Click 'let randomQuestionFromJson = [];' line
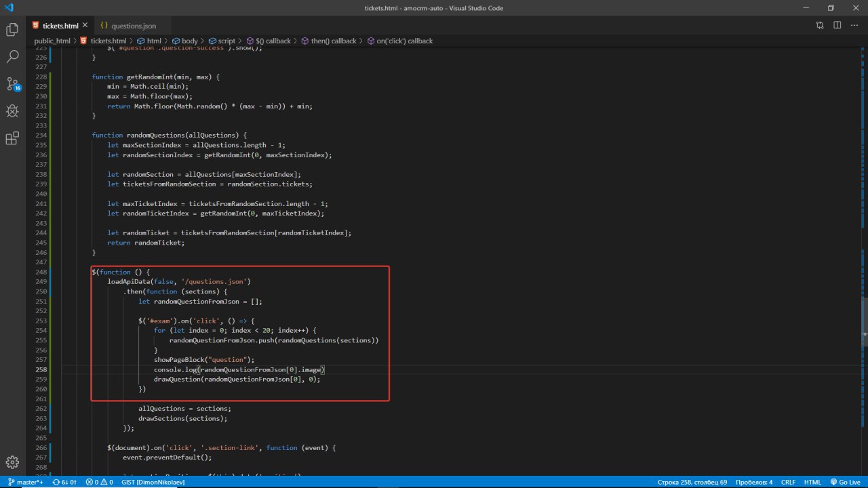 [x=200, y=301]
